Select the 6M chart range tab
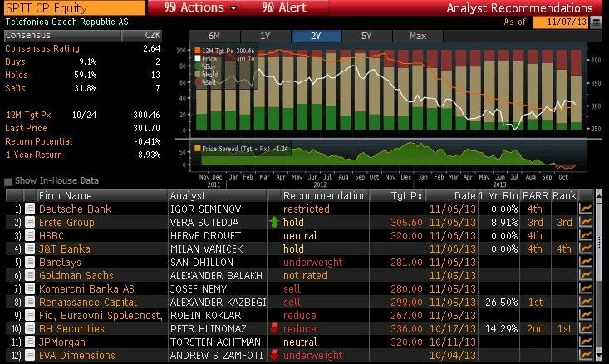The width and height of the screenshot is (609, 364). click(x=214, y=36)
